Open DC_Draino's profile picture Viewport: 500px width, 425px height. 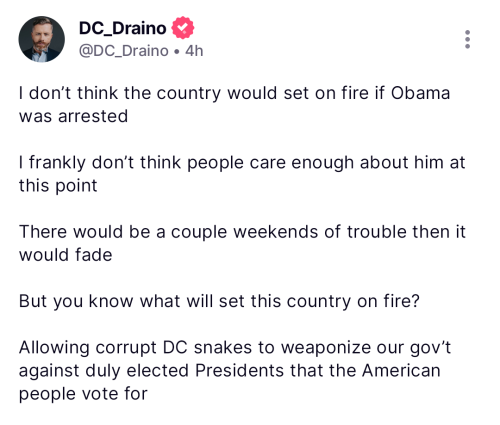click(42, 39)
